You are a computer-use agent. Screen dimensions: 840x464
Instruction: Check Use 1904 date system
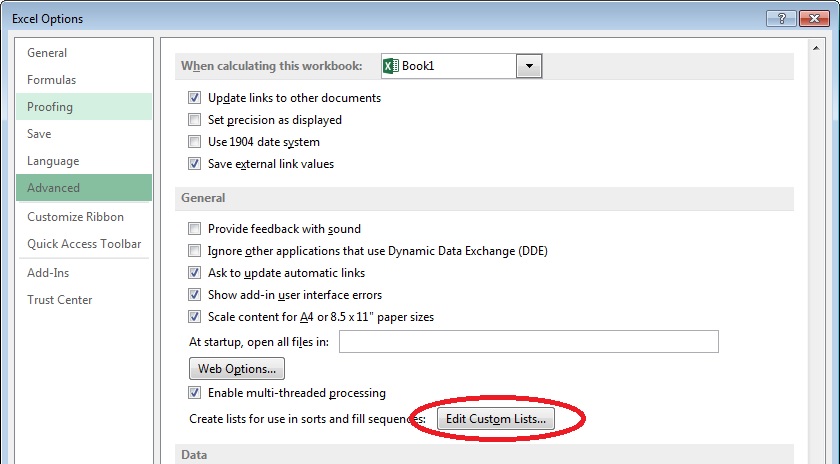click(x=194, y=141)
